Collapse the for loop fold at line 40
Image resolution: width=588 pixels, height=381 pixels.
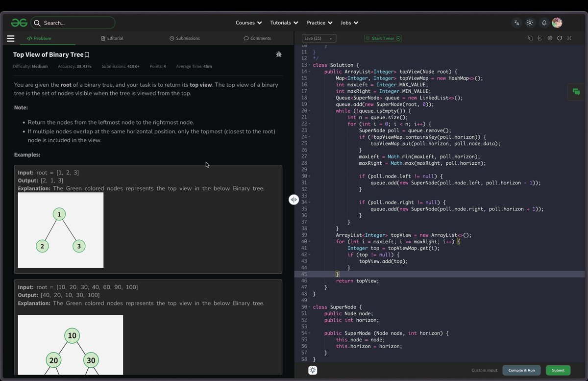point(310,242)
